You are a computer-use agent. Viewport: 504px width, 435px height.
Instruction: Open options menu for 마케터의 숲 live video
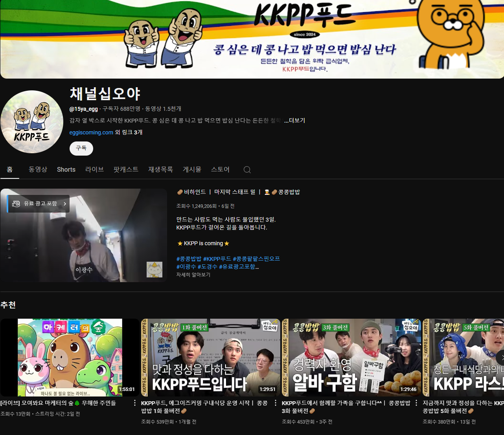click(135, 403)
